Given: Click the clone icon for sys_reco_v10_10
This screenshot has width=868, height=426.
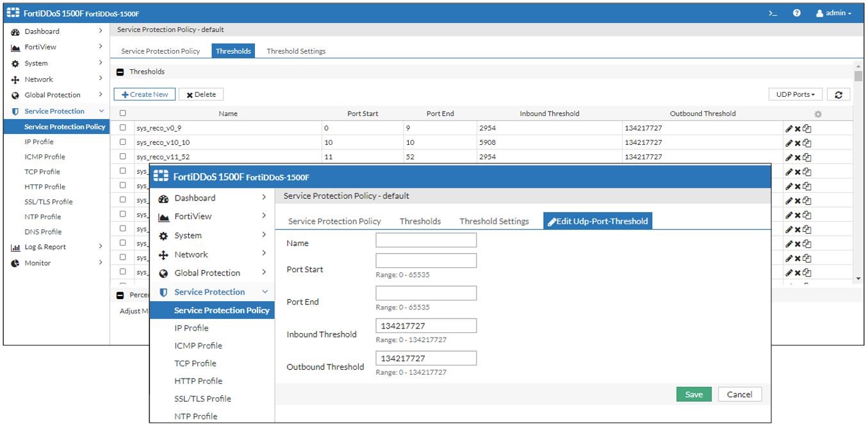Looking at the screenshot, I should [807, 143].
